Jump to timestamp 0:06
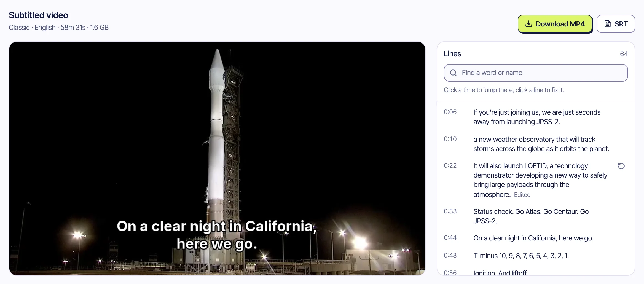The image size is (644, 284). [450, 112]
